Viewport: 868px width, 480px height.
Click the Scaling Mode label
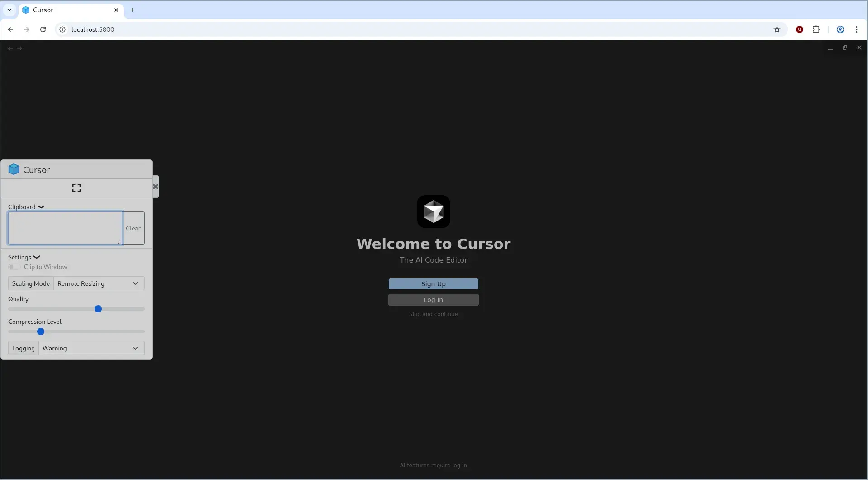coord(31,283)
